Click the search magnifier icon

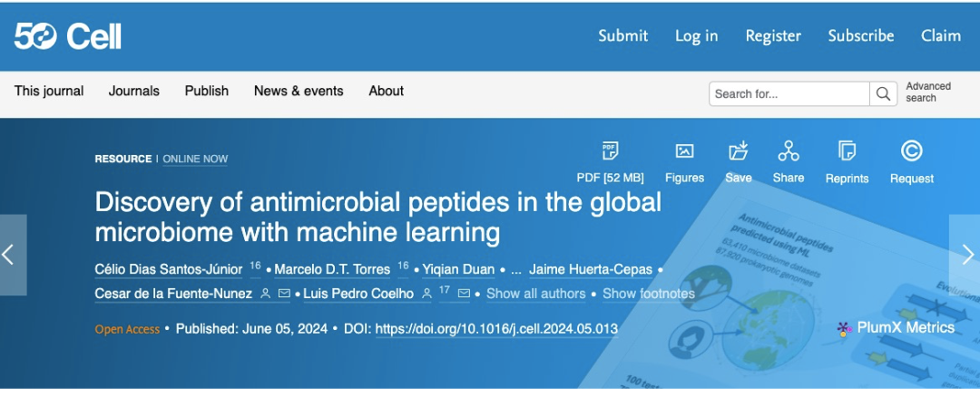click(x=882, y=93)
